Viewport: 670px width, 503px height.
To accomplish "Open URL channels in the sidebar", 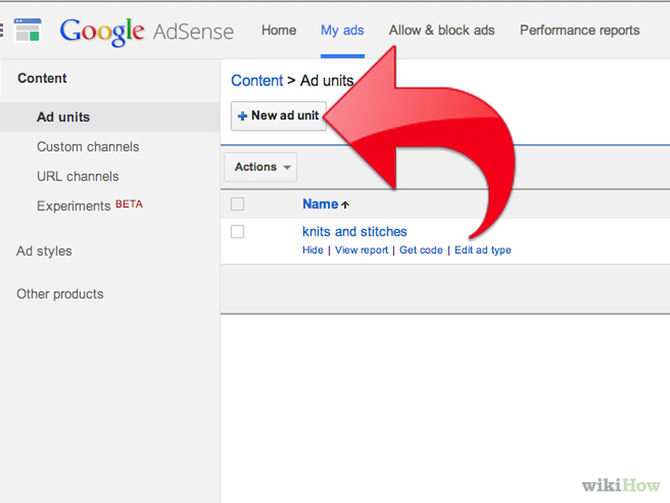I will coord(78,176).
